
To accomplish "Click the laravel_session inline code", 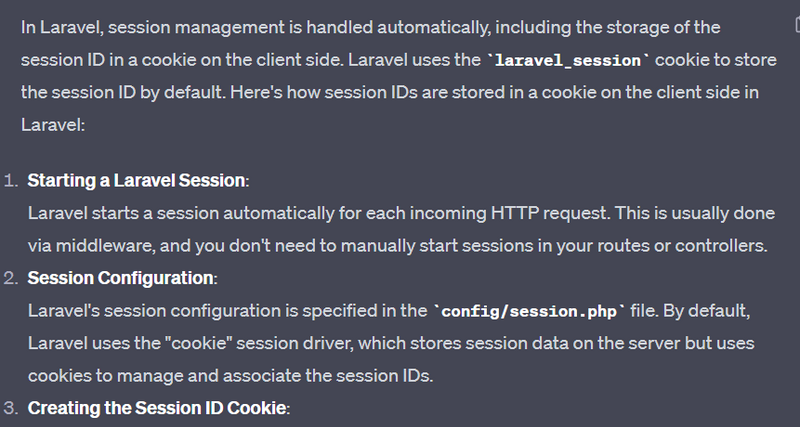I will 568,61.
